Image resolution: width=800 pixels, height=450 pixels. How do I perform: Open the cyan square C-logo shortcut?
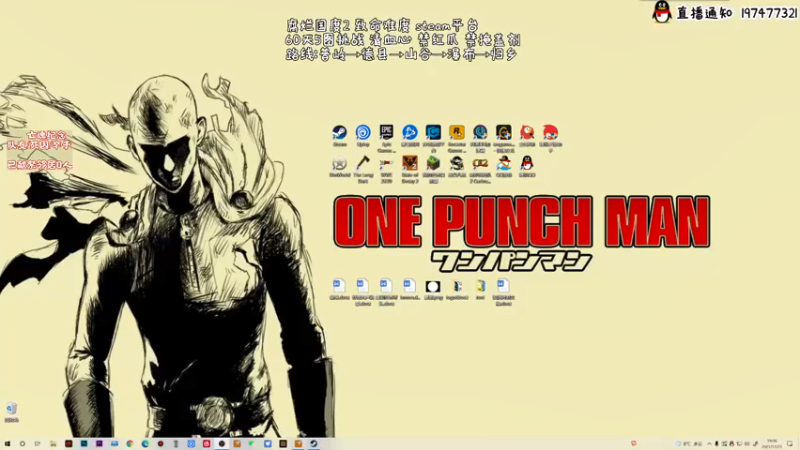point(433,138)
